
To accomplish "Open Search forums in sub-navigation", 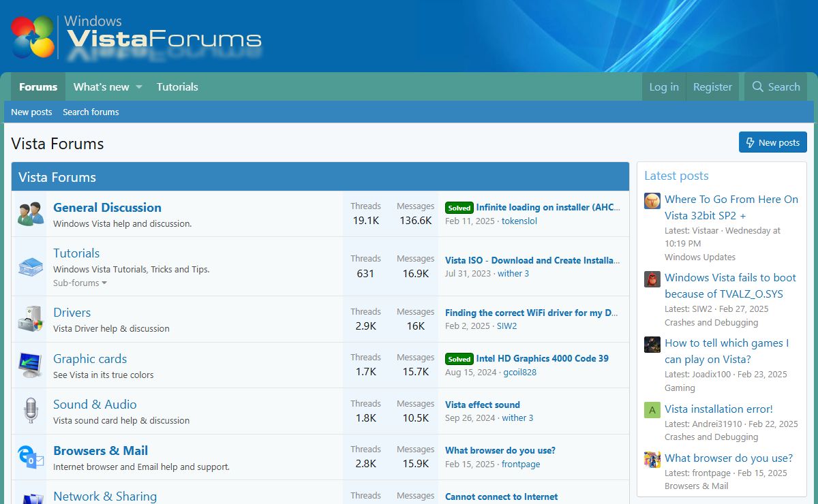I will pos(91,112).
